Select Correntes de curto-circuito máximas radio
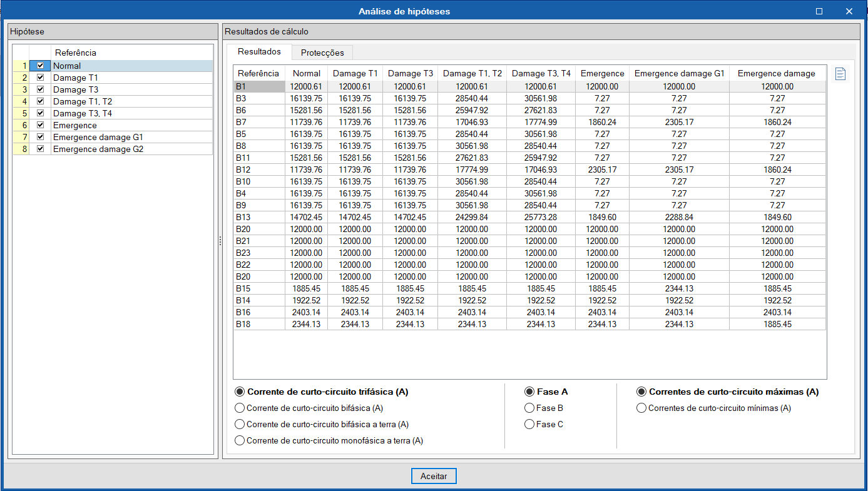868x491 pixels. tap(641, 392)
